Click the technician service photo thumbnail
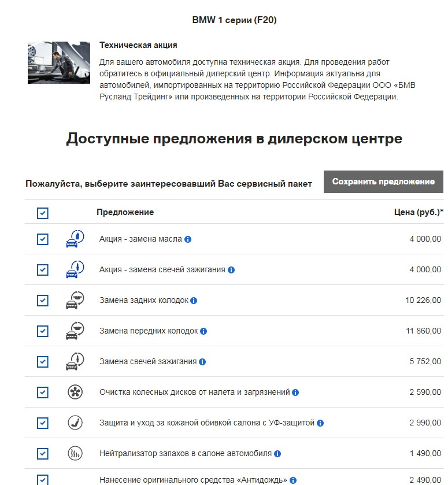This screenshot has width=448, height=485. 59,63
